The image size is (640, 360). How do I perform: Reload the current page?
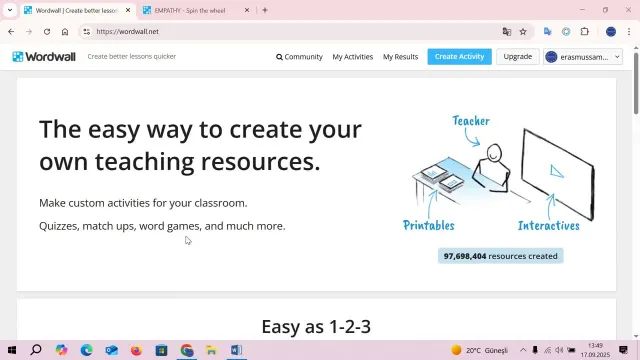47,31
